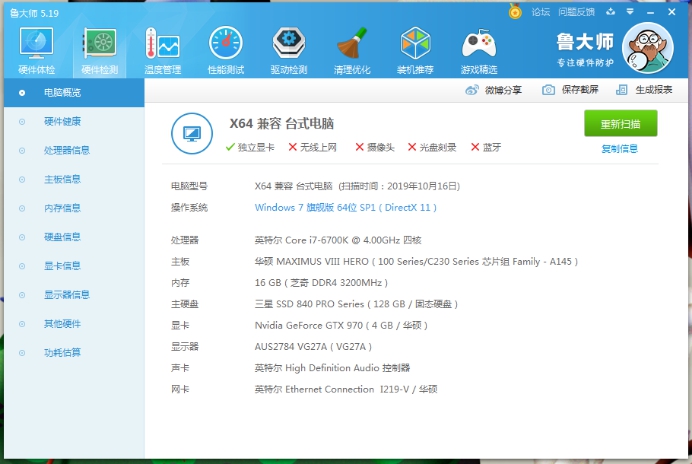Open the Windows 7 旗舰版 operating system link

point(346,207)
